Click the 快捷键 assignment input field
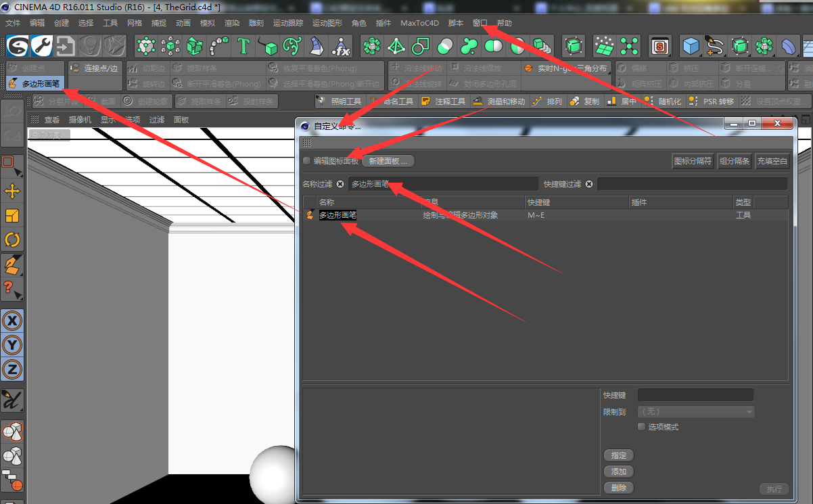 pos(695,394)
